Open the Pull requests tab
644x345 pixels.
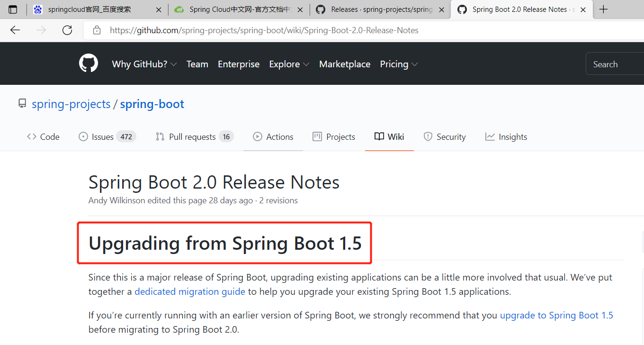(195, 136)
